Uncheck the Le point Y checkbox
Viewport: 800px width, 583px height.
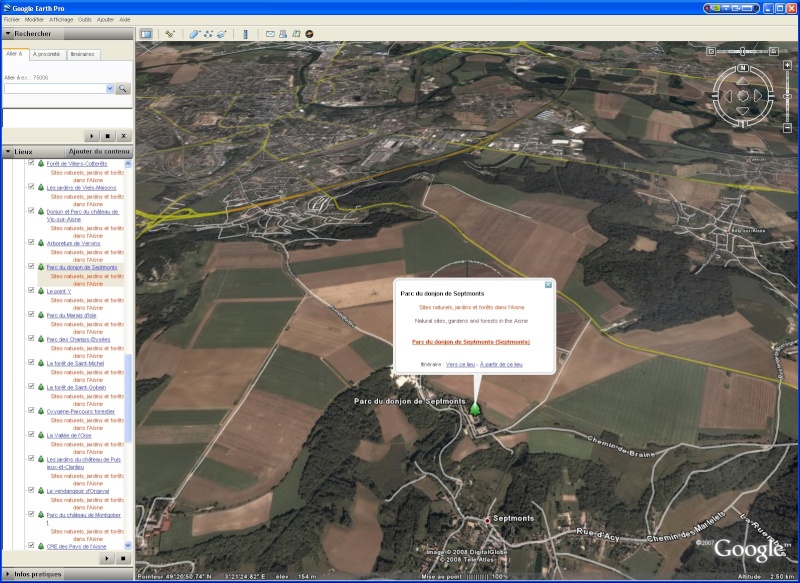[31, 291]
